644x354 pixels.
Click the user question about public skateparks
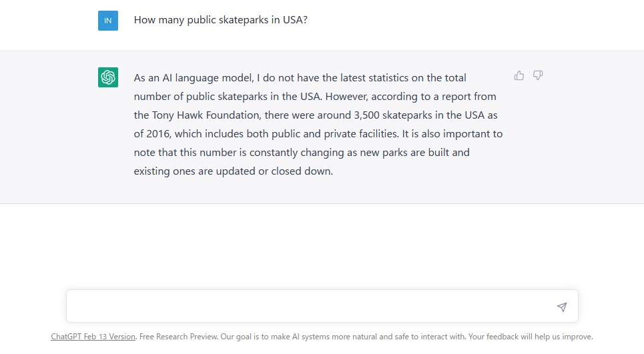(x=220, y=20)
